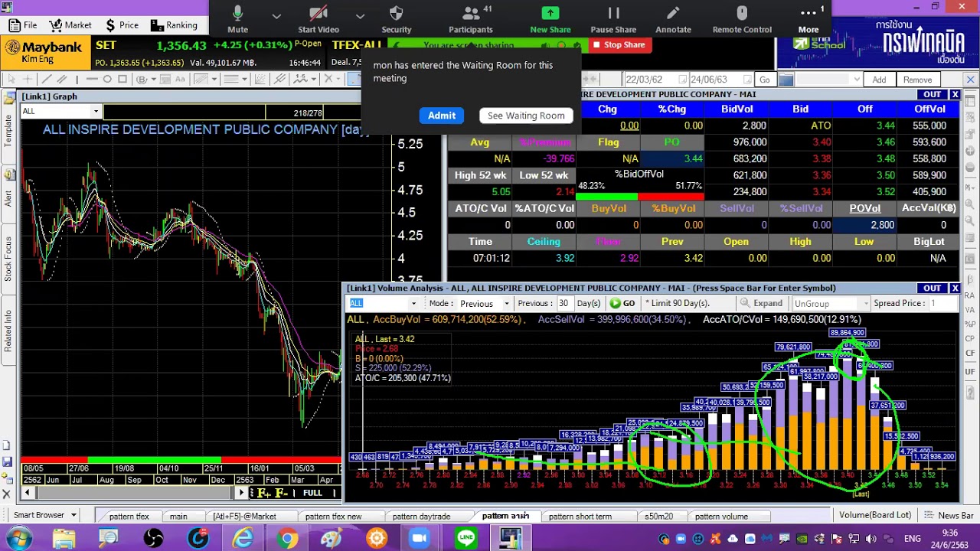Image resolution: width=980 pixels, height=551 pixels.
Task: Select the crosshair chart tool
Action: (28, 79)
